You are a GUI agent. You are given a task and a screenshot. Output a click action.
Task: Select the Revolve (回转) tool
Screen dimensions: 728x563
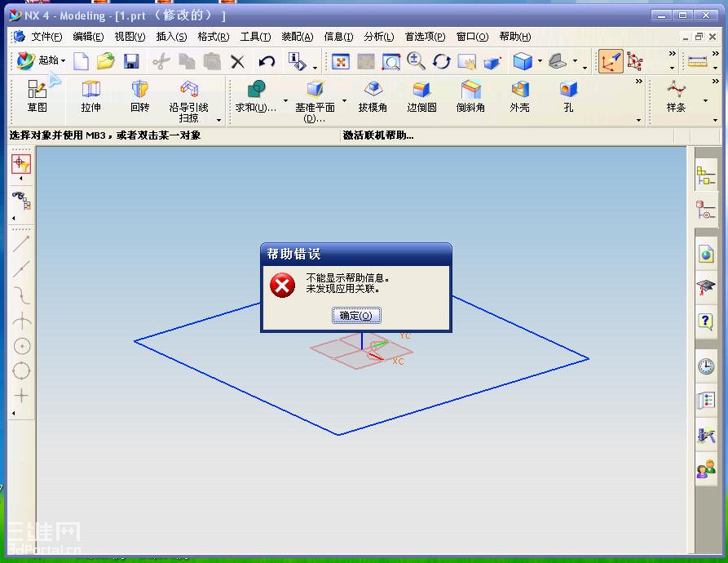[139, 96]
